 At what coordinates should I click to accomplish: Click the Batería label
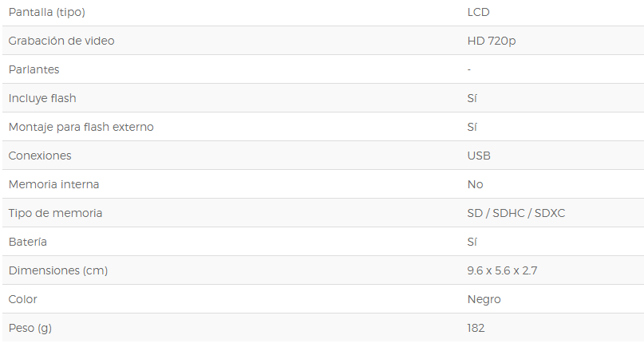27,242
